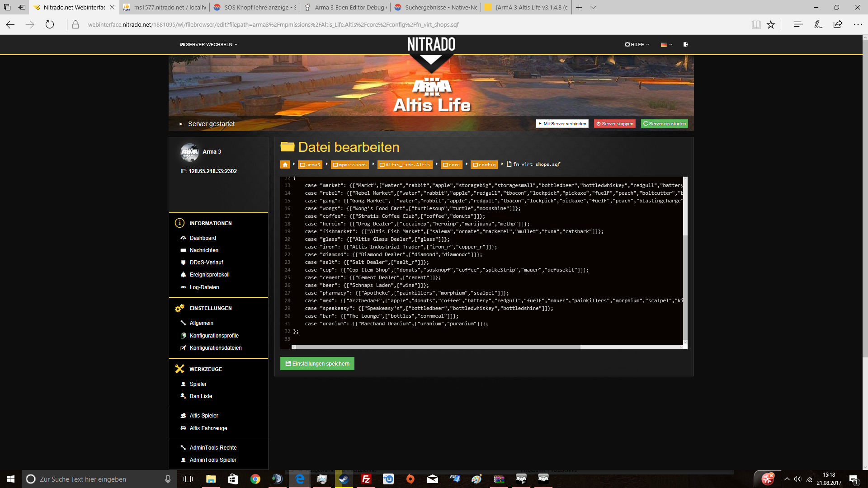Viewport: 868px width, 488px height.
Task: Add page to favorites with the star icon
Action: [x=771, y=25]
